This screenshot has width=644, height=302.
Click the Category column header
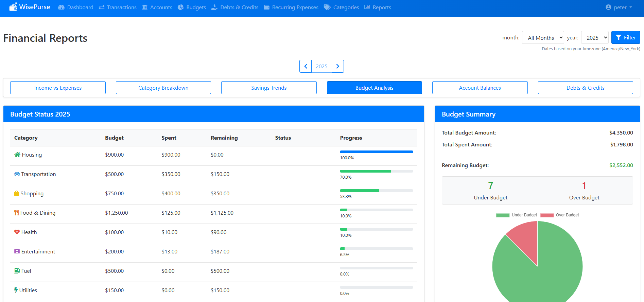point(26,138)
